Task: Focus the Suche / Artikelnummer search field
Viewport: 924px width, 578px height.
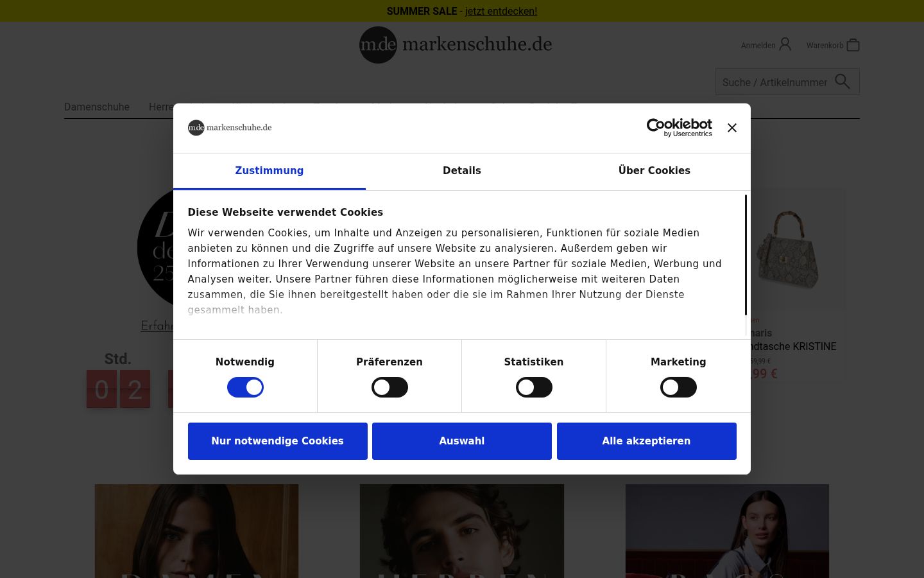Action: 774,82
